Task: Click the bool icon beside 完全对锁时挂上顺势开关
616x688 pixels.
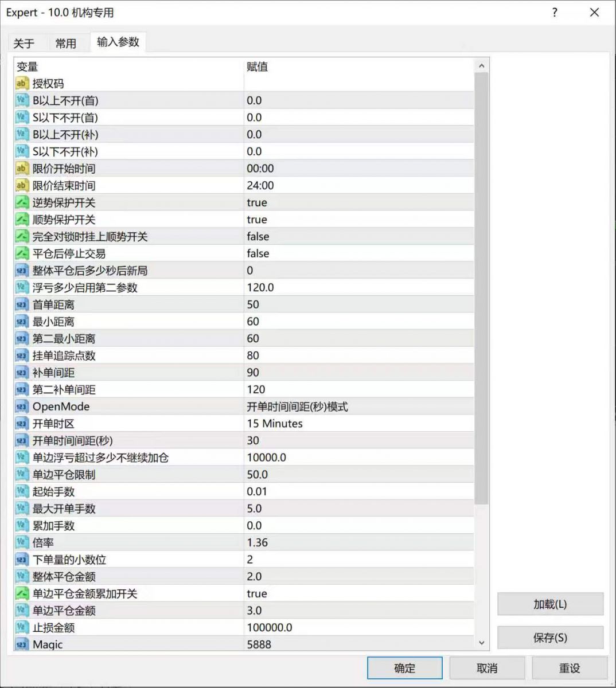Action: pos(21,236)
